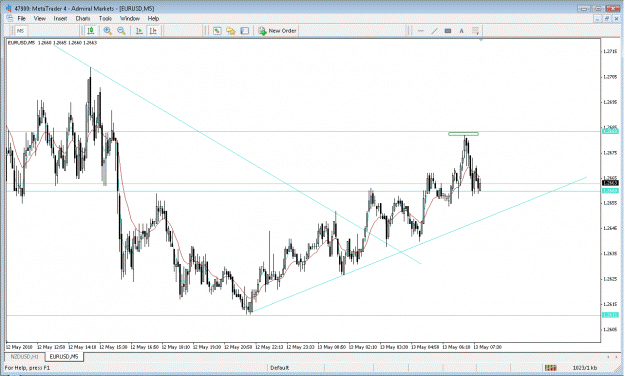The width and height of the screenshot is (625, 376).
Task: Select the text label tool
Action: (448, 31)
